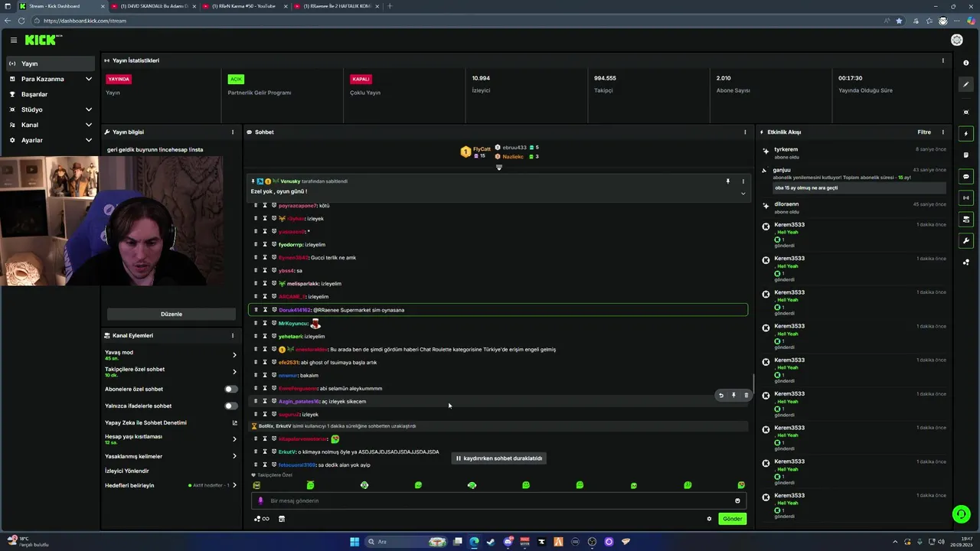Image resolution: width=980 pixels, height=551 pixels.
Task: Click the note icon in right sidebar
Action: coord(966,155)
